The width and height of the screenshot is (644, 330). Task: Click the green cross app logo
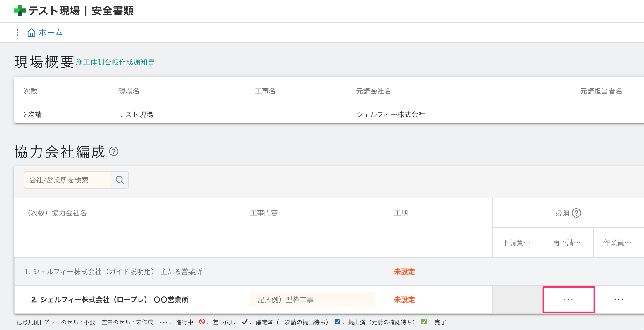[20, 11]
